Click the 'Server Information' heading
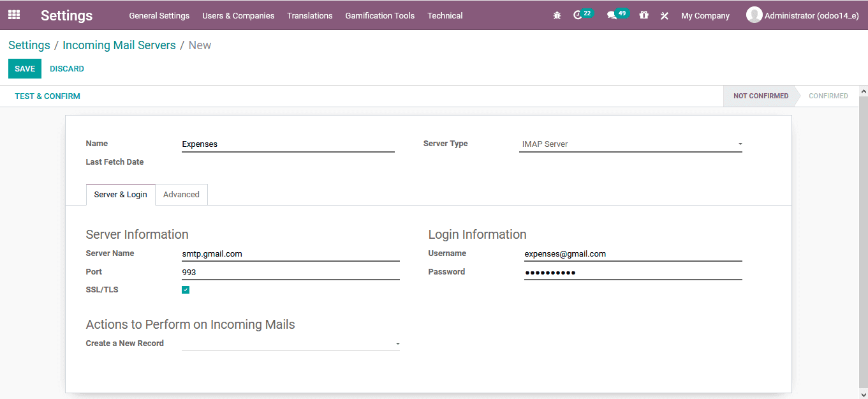 click(137, 234)
